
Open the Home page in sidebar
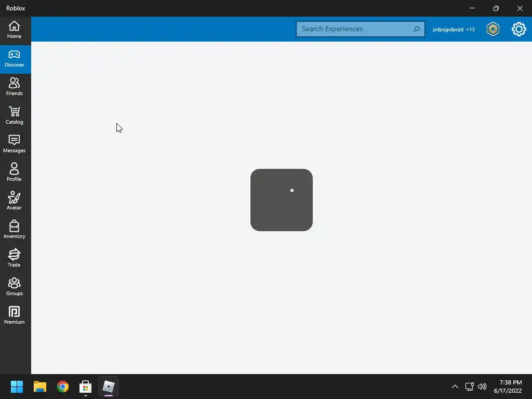(x=14, y=30)
